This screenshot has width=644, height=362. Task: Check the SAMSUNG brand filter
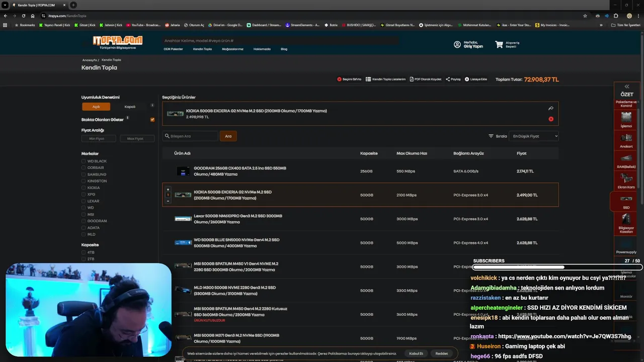(84, 174)
